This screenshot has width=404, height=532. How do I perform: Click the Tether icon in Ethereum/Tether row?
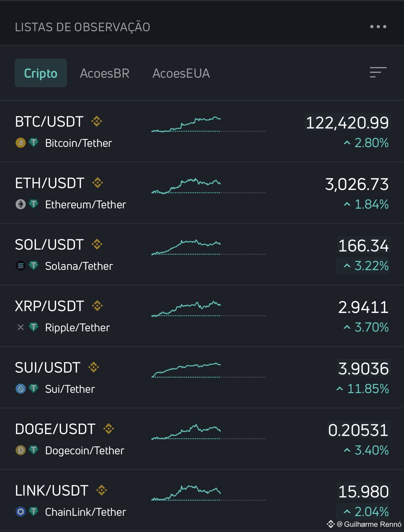tap(33, 204)
